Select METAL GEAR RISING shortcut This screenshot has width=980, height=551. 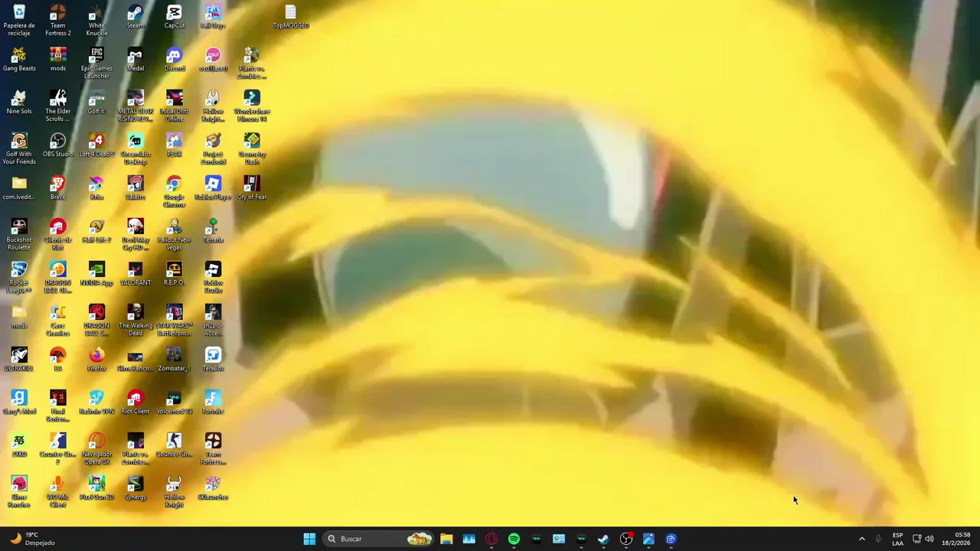click(x=136, y=106)
